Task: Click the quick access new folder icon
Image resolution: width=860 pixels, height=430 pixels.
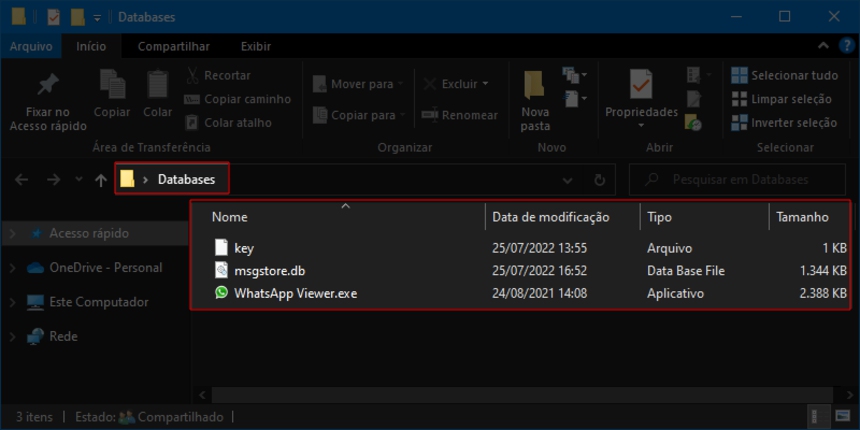Action: [x=77, y=17]
